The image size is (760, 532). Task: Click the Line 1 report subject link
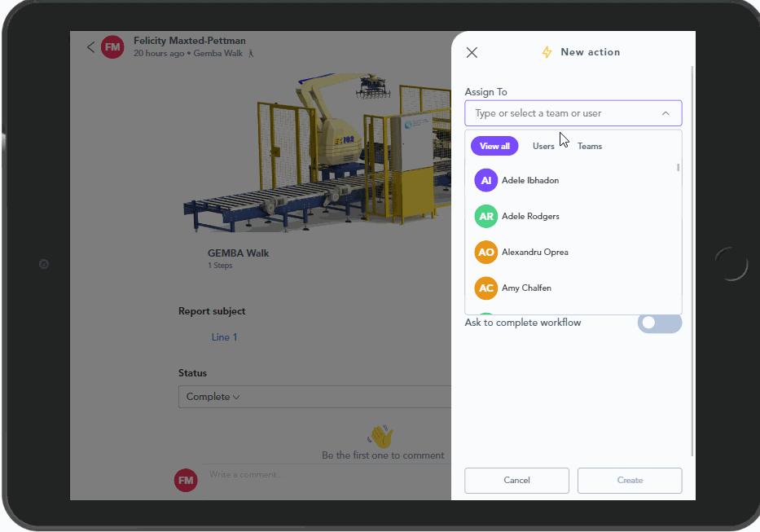225,337
